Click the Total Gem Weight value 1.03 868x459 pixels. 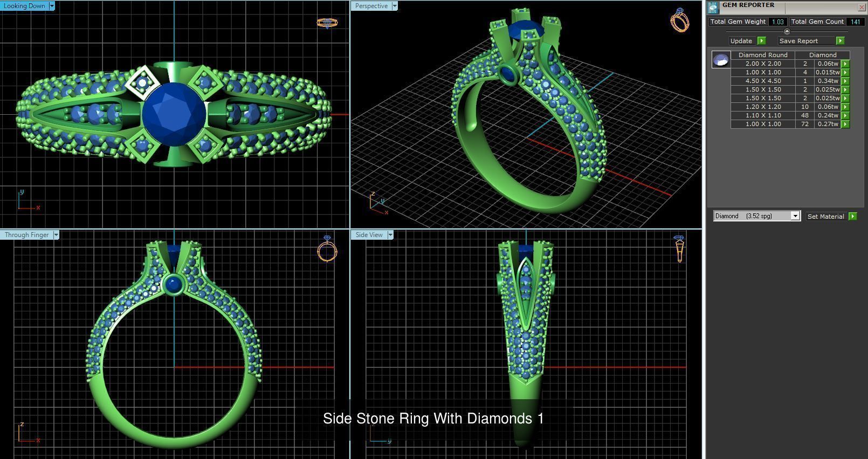[777, 22]
